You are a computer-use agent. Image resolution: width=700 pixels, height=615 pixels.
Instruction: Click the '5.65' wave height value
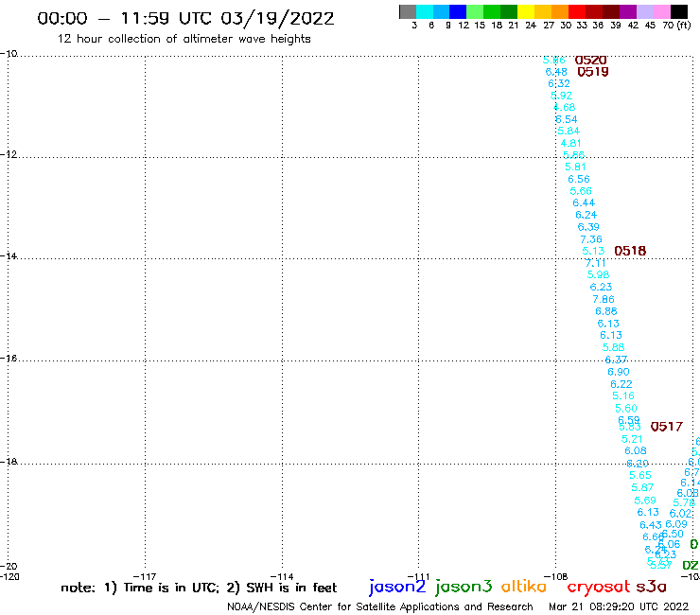pyautogui.click(x=640, y=475)
